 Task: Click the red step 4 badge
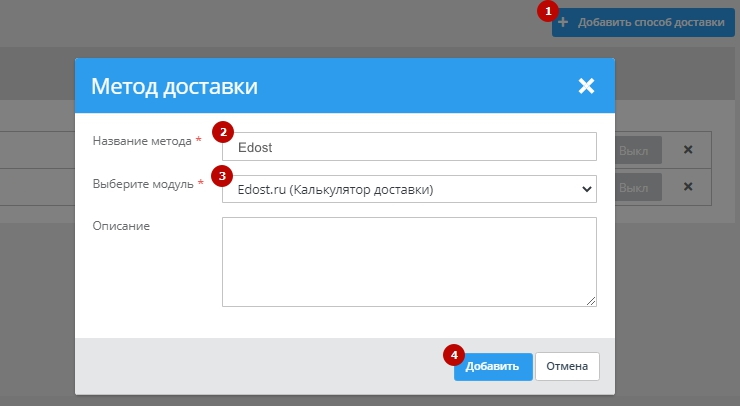pos(454,354)
